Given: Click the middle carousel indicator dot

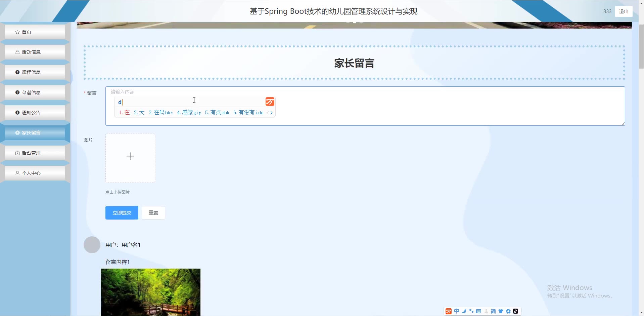Looking at the screenshot, I should (355, 22).
